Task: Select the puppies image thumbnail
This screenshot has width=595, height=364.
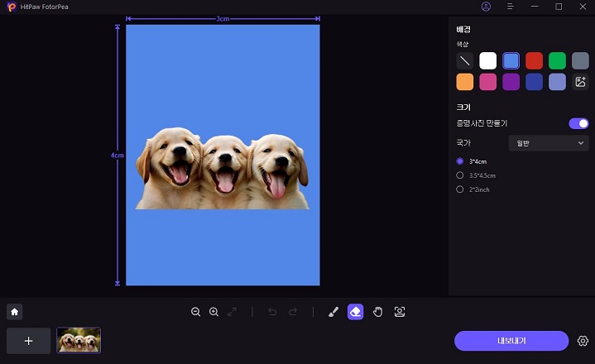Action: (79, 340)
